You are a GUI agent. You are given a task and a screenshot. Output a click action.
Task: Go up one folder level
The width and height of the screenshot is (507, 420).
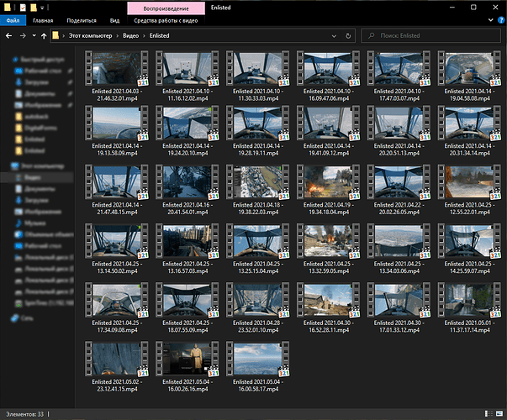coord(44,36)
